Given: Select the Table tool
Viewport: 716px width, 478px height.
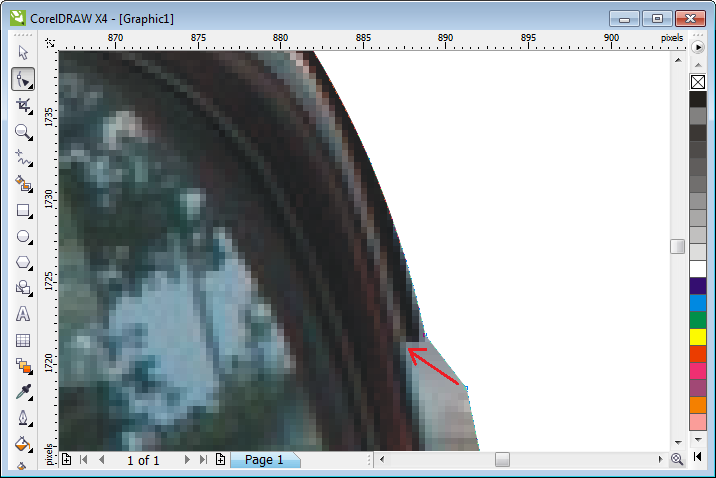Looking at the screenshot, I should (x=23, y=340).
